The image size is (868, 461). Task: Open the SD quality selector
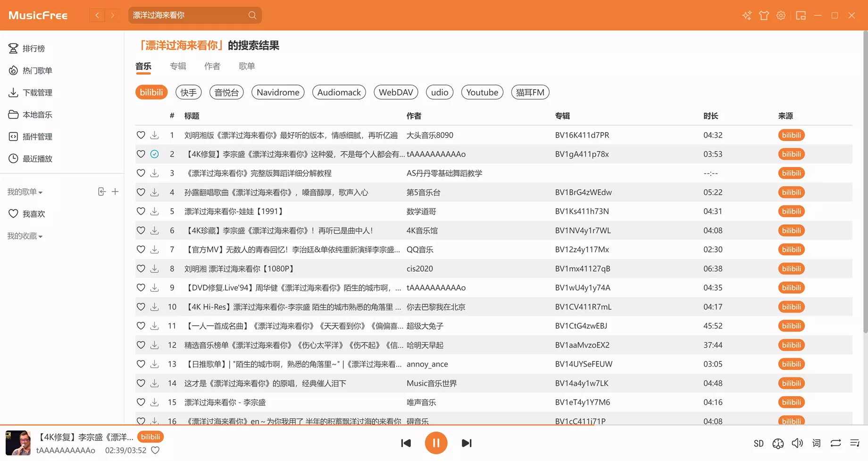(759, 443)
